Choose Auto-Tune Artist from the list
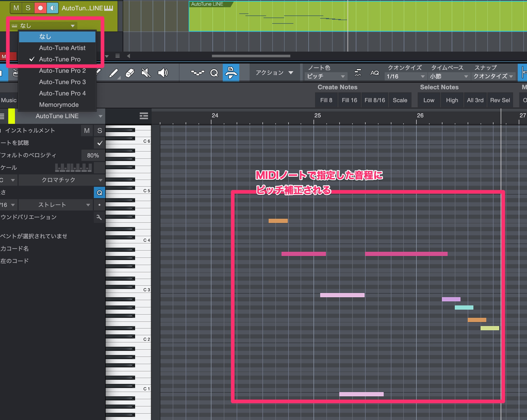The height and width of the screenshot is (420, 527). coord(62,48)
